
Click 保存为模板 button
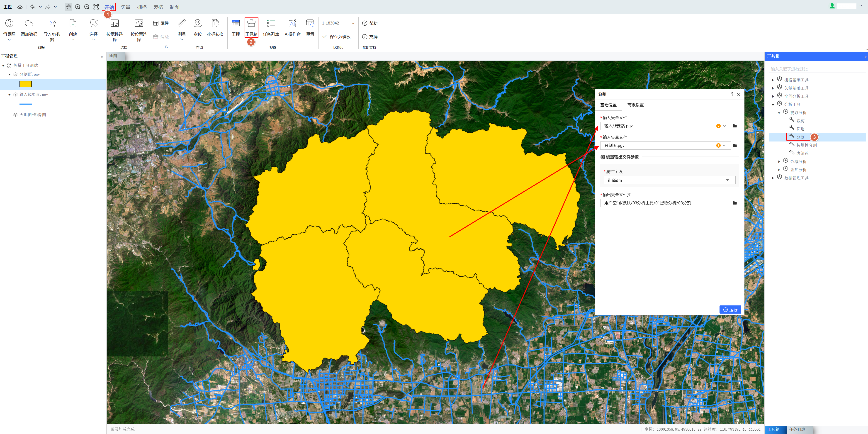point(336,36)
